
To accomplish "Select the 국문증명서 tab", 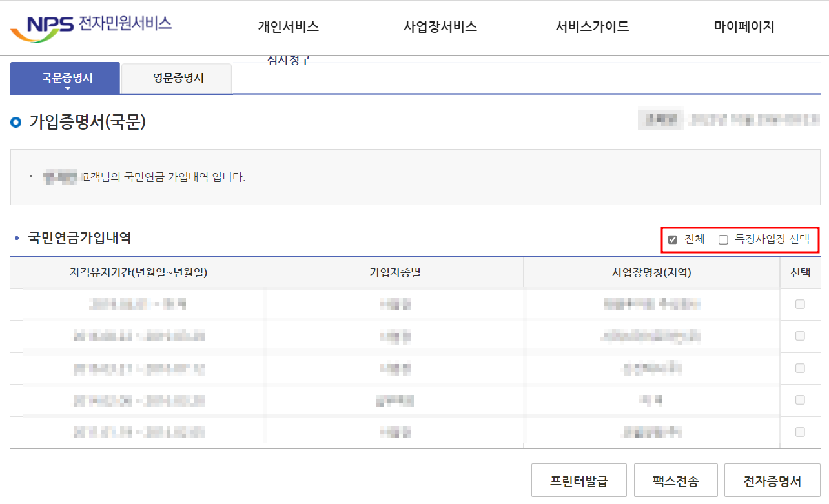I will pyautogui.click(x=65, y=76).
